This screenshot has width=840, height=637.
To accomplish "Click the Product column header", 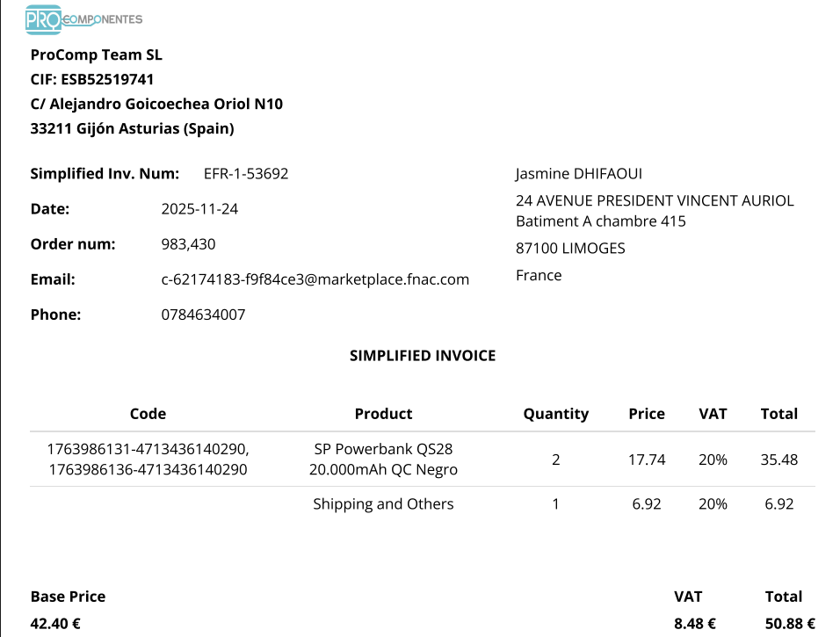I will coord(383,414).
